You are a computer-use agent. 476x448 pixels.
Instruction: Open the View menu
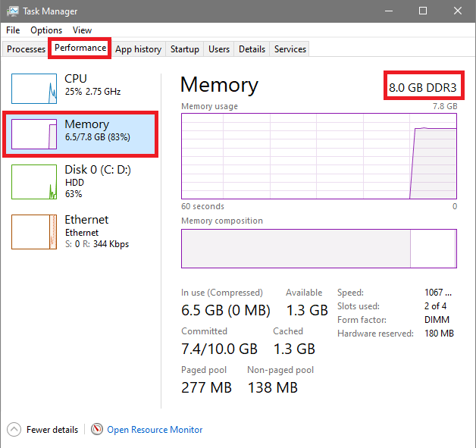click(82, 30)
